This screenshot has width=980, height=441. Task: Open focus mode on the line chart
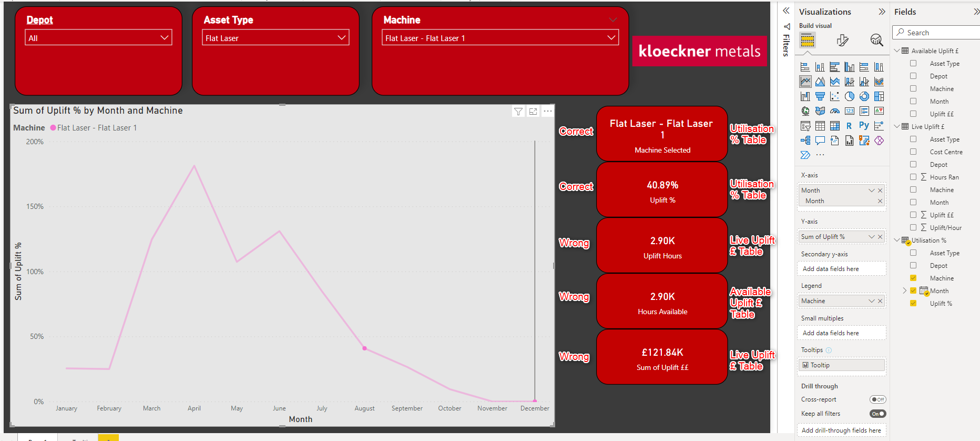(533, 112)
